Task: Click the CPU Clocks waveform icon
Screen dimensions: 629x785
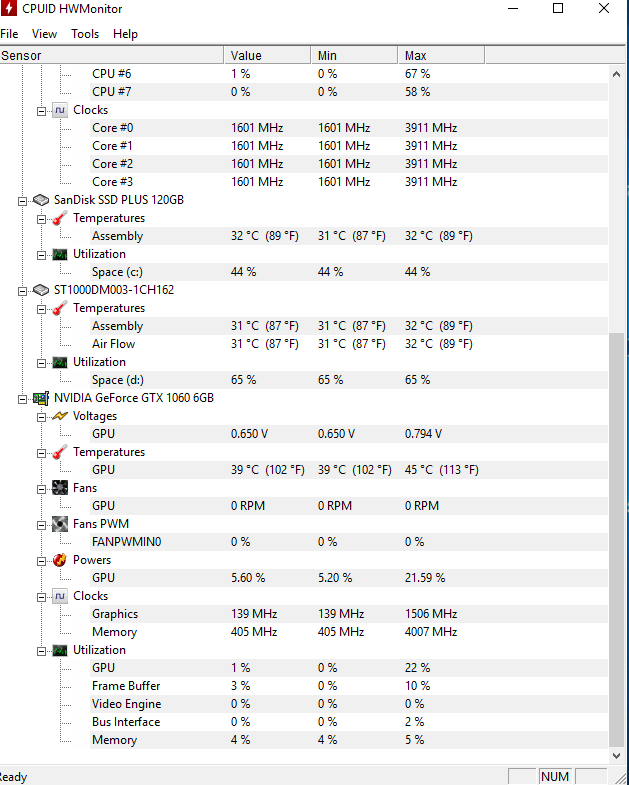Action: click(x=60, y=110)
